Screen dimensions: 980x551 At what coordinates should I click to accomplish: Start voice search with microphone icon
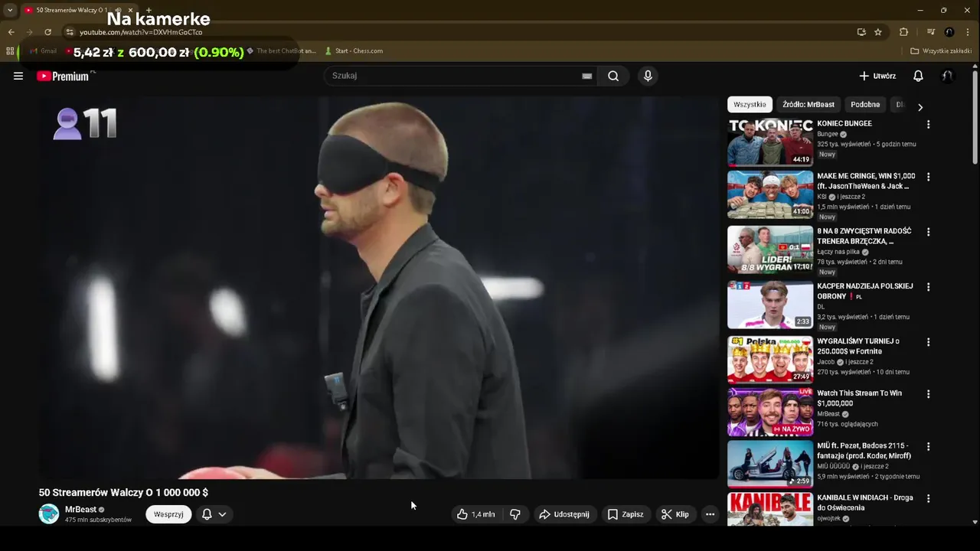click(x=648, y=76)
